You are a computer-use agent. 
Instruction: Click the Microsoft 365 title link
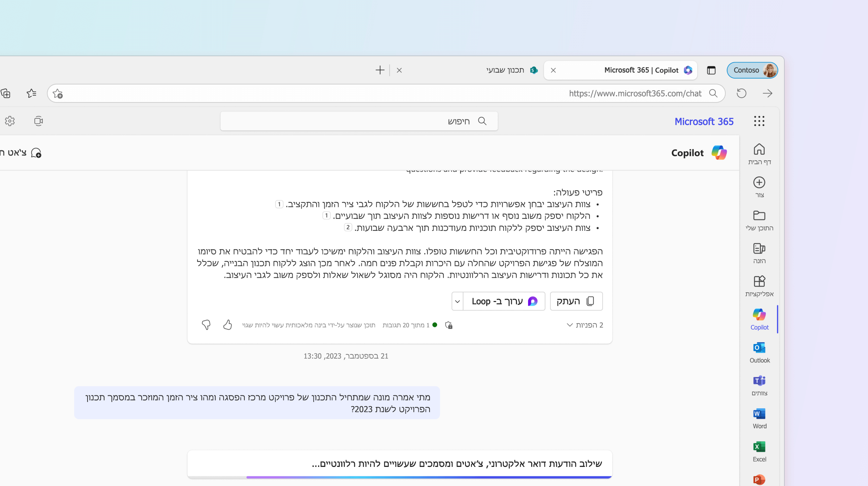(704, 121)
